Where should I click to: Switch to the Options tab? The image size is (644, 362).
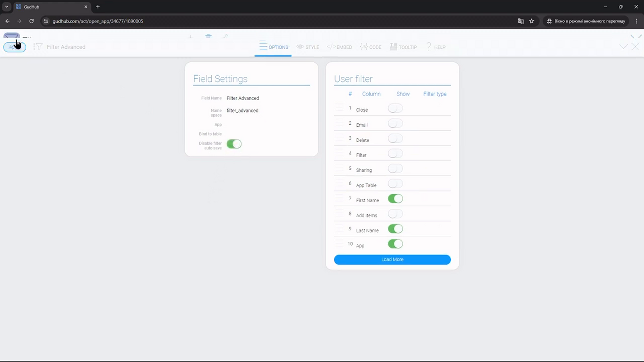pyautogui.click(x=274, y=47)
